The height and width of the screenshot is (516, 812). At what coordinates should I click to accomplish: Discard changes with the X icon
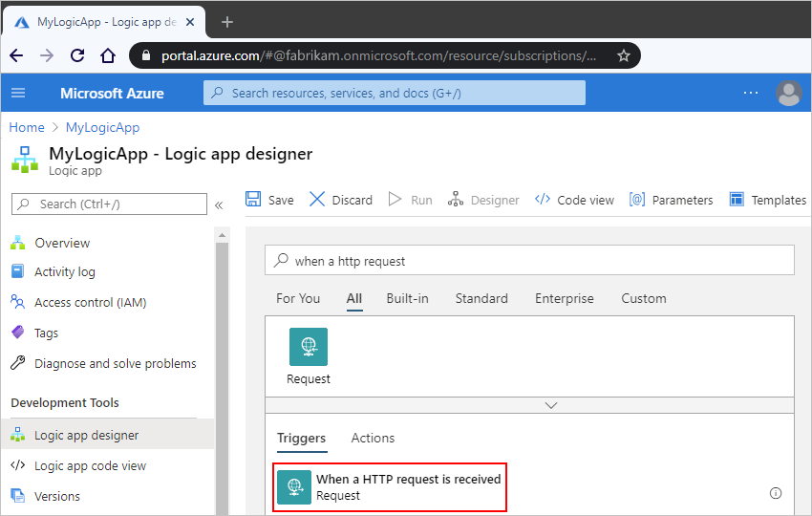pos(317,200)
